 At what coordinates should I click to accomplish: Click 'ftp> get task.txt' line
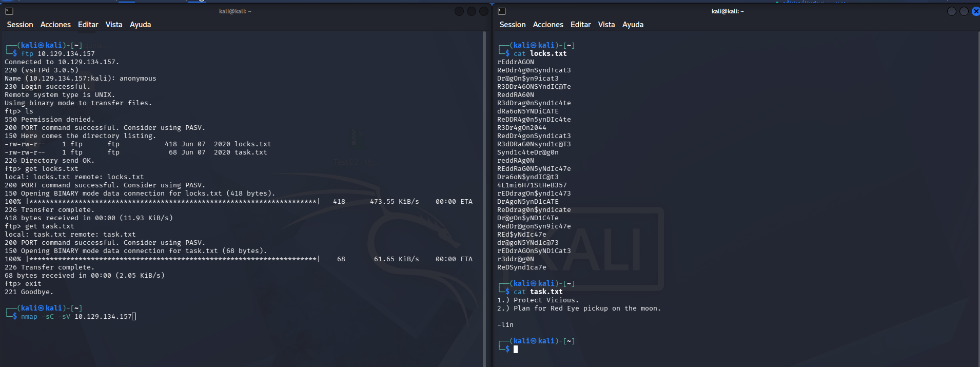pos(40,226)
